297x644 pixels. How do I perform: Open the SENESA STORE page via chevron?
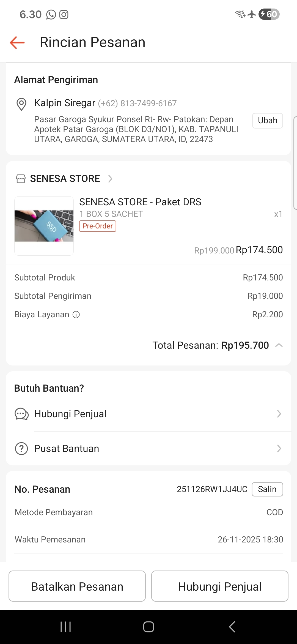[x=110, y=179]
